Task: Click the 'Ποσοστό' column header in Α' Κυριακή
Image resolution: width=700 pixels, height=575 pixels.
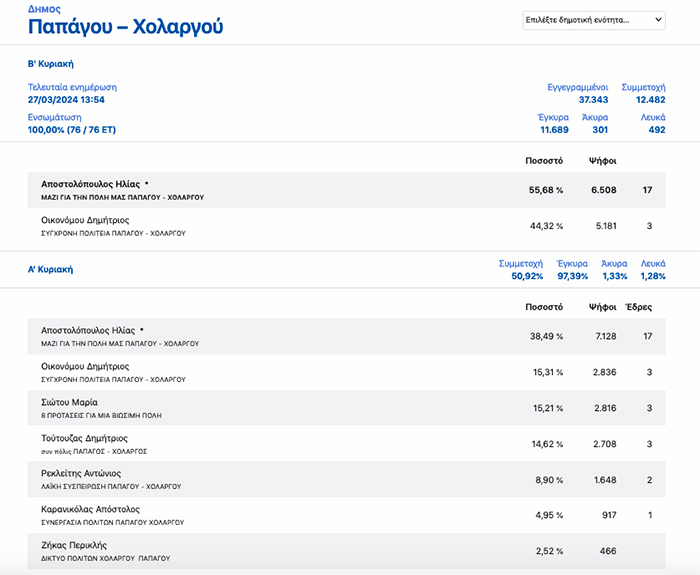Action: (544, 306)
